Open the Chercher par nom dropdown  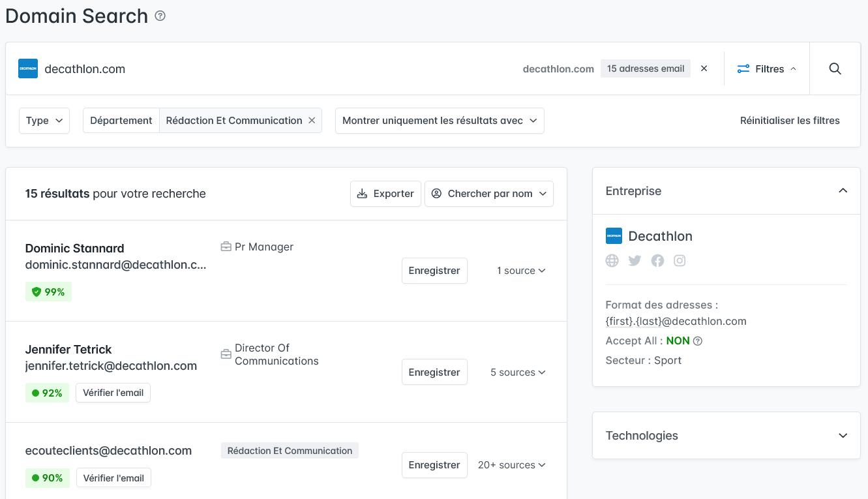488,193
